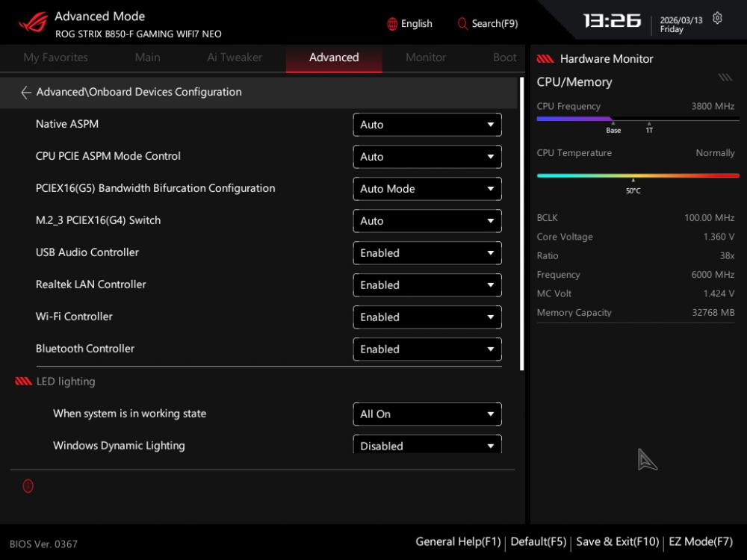Click the back arrow beside Advanced\Onboard Devices Configuration
747x560 pixels.
pos(25,93)
